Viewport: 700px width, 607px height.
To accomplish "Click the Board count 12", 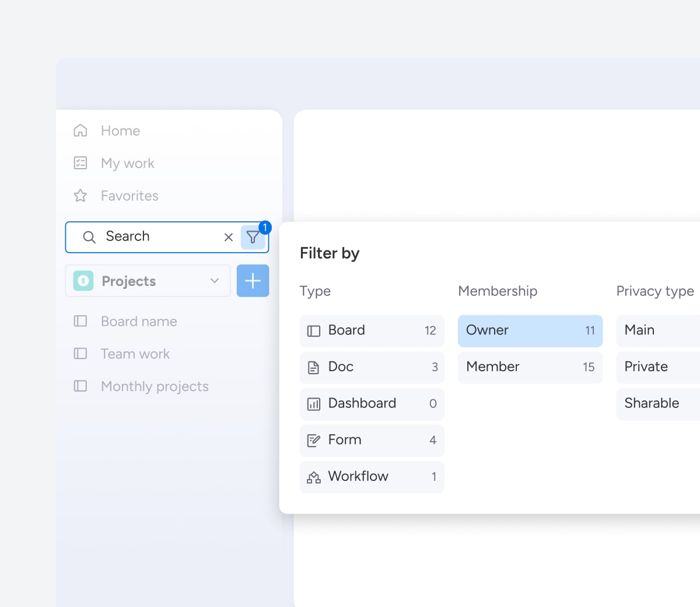I will coord(430,331).
